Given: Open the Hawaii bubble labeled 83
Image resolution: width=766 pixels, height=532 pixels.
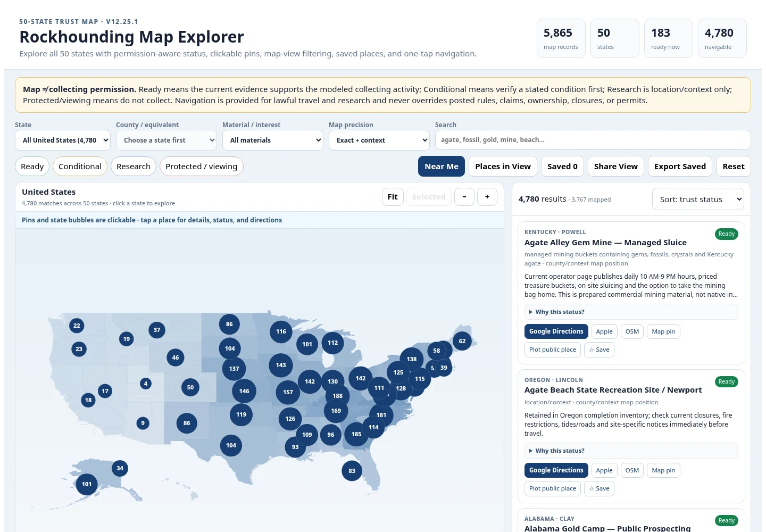Looking at the screenshot, I should (352, 471).
